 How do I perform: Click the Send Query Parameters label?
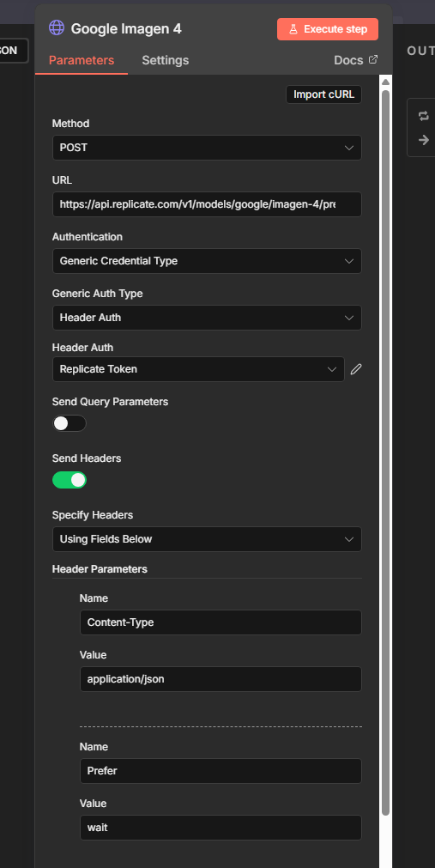[x=110, y=402]
